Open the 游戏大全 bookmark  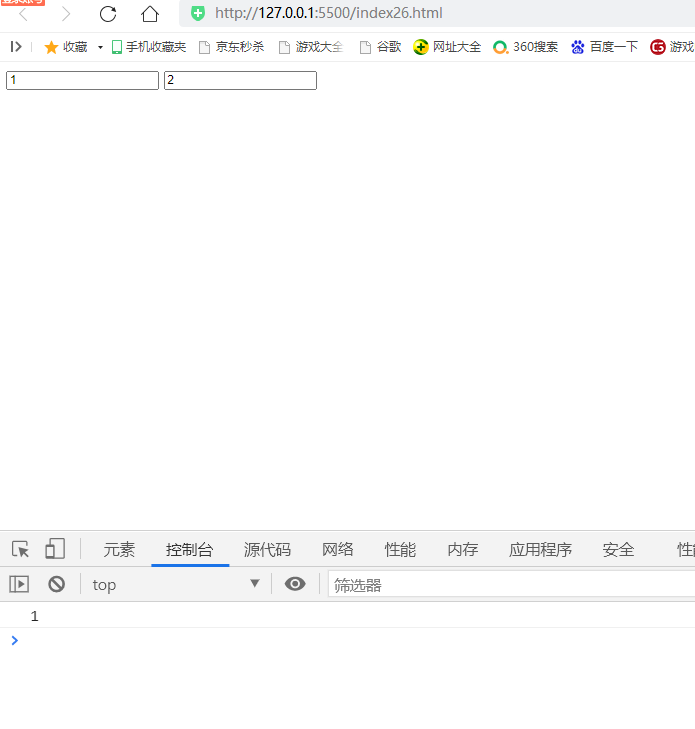point(311,47)
